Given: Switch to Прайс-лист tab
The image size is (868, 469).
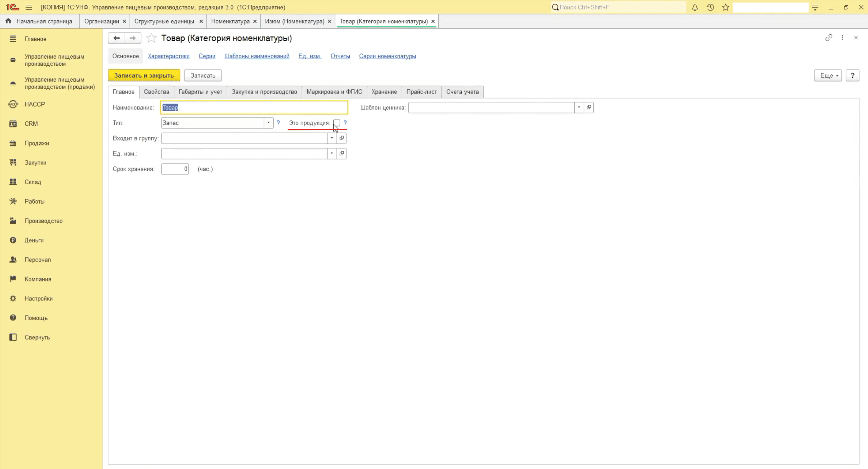Looking at the screenshot, I should (422, 92).
